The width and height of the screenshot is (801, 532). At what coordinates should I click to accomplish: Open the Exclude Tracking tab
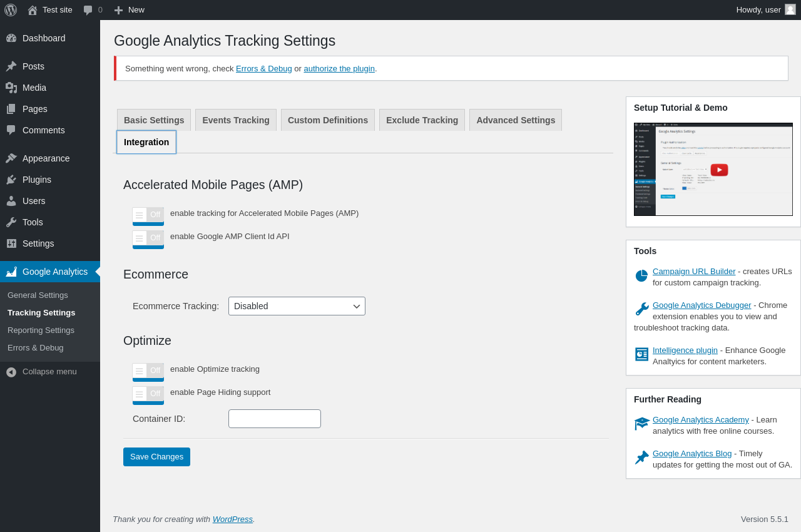(422, 120)
